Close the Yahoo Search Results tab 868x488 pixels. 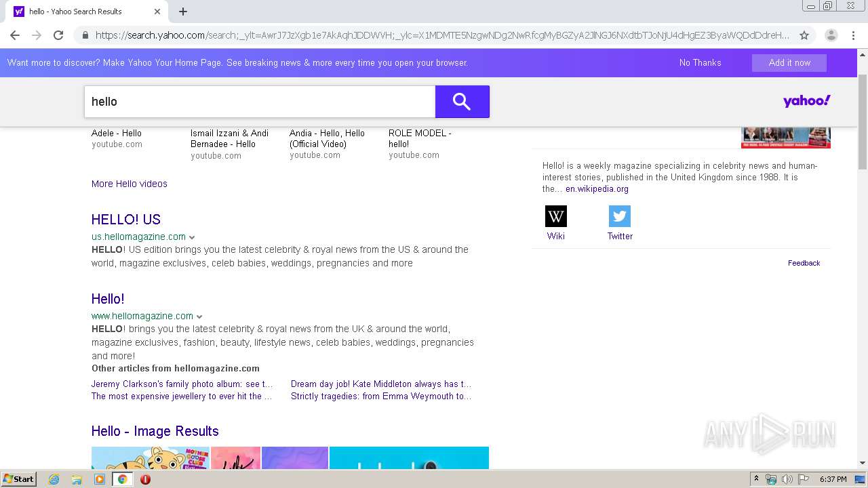tap(157, 12)
